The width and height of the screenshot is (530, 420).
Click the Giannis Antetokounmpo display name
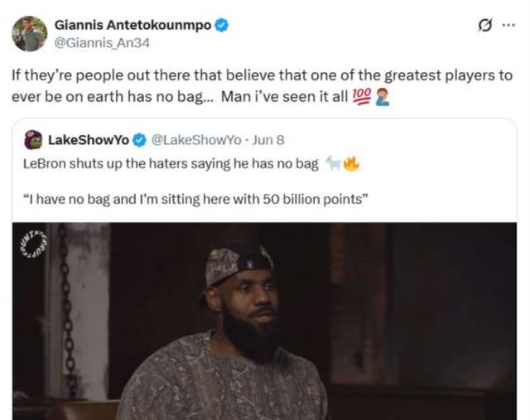tap(132, 26)
